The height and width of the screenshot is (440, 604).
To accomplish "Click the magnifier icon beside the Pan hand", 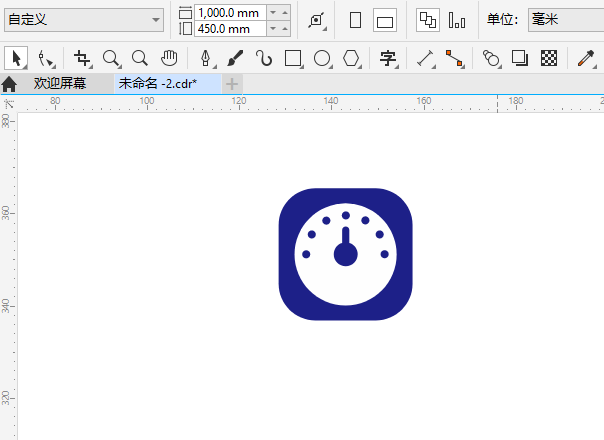I will coord(139,59).
